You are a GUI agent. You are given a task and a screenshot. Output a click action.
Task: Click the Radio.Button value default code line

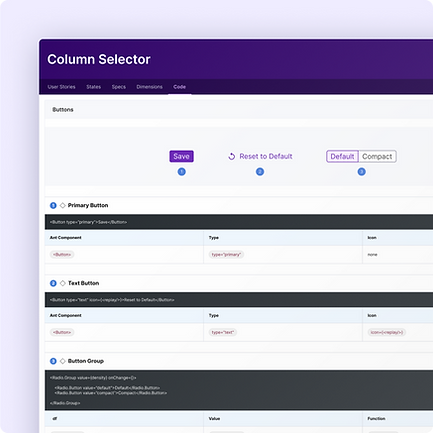click(107, 388)
